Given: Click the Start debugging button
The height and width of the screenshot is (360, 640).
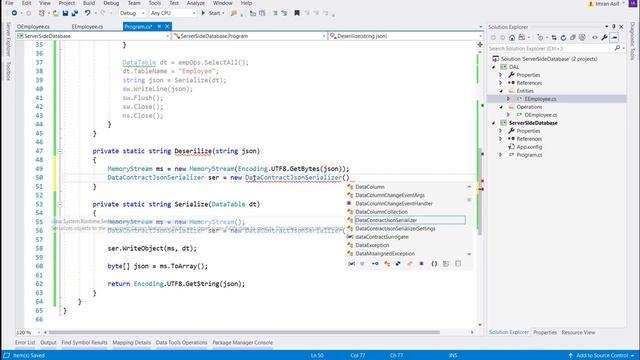Looking at the screenshot, I should click(x=211, y=13).
